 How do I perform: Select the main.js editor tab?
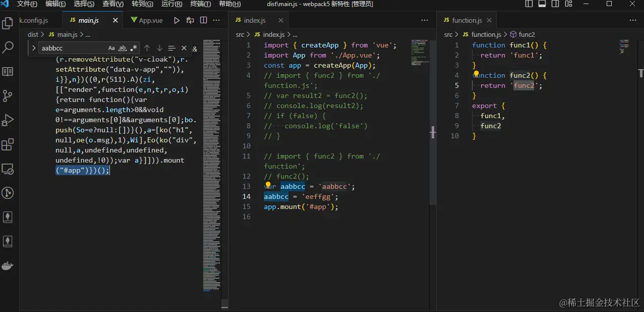pyautogui.click(x=88, y=20)
